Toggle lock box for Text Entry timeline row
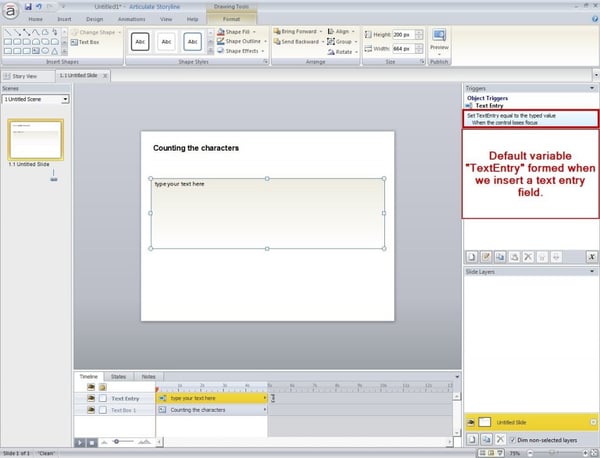Image resolution: width=600 pixels, height=458 pixels. coord(103,398)
